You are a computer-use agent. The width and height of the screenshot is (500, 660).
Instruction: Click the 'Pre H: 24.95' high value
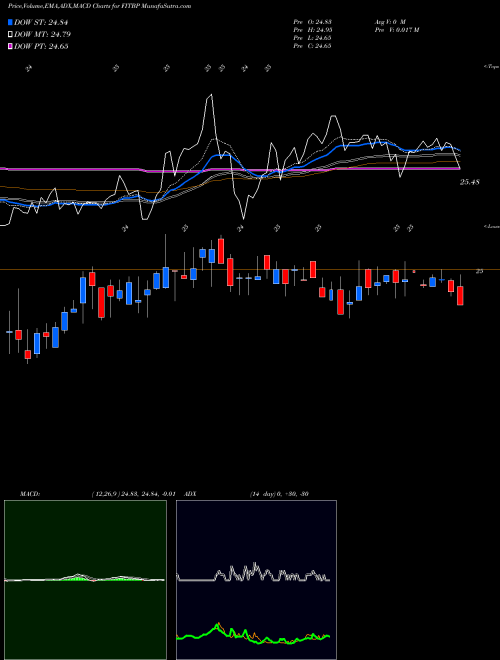tap(312, 30)
